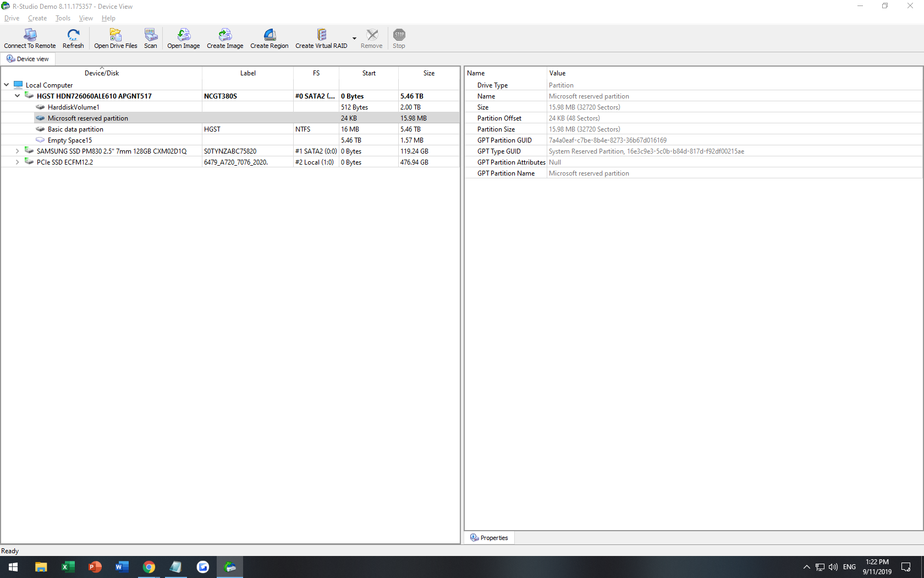The image size is (924, 578).
Task: Click the Partition Offset value 24 KB
Action: click(x=574, y=118)
